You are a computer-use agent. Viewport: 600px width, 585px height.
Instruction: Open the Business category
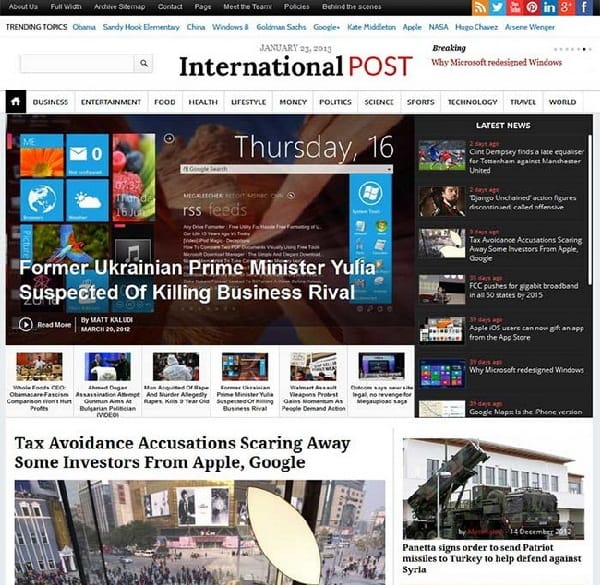[50, 102]
